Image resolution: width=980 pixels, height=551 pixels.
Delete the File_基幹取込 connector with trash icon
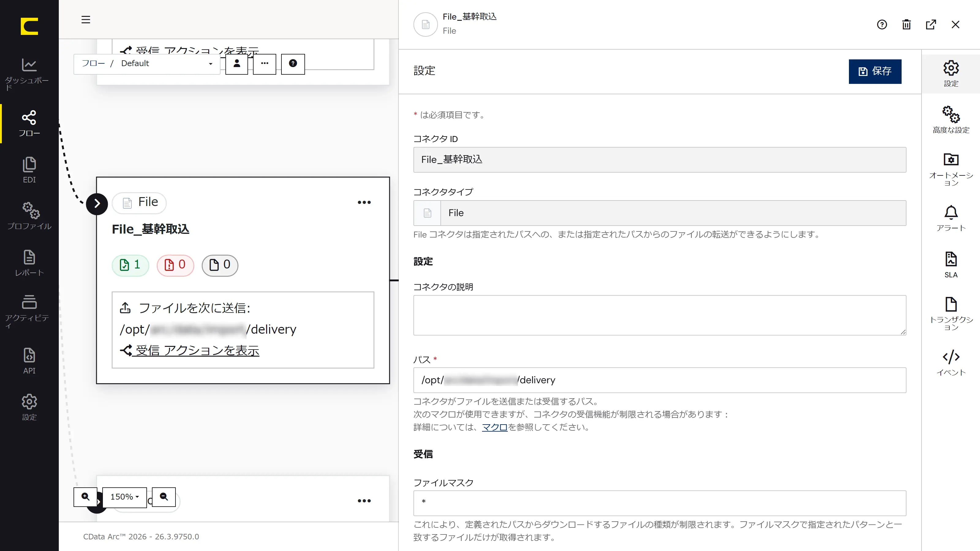(x=907, y=25)
